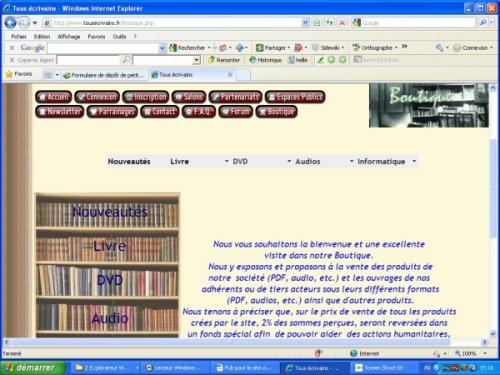Click the Newsletter button

click(x=60, y=112)
